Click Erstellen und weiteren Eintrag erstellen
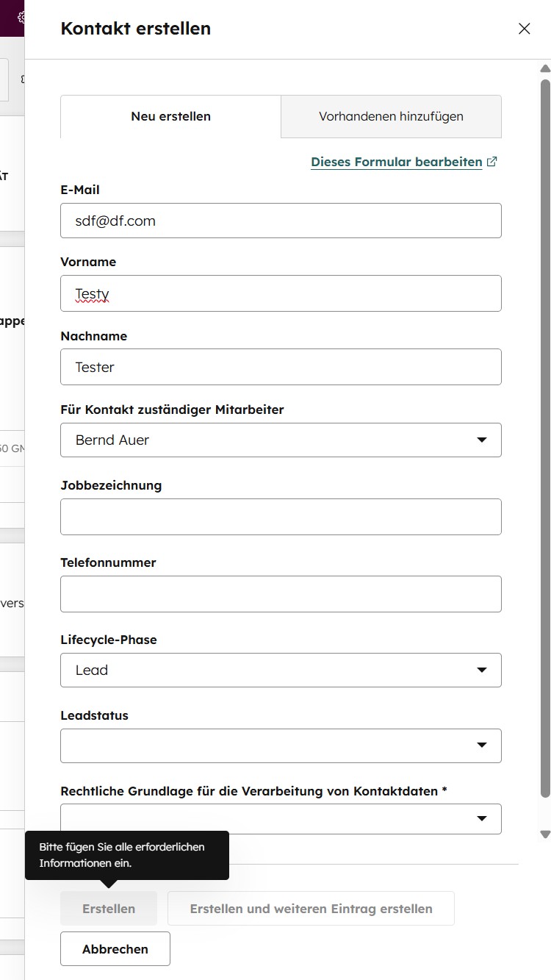Image resolution: width=551 pixels, height=980 pixels. (x=311, y=909)
